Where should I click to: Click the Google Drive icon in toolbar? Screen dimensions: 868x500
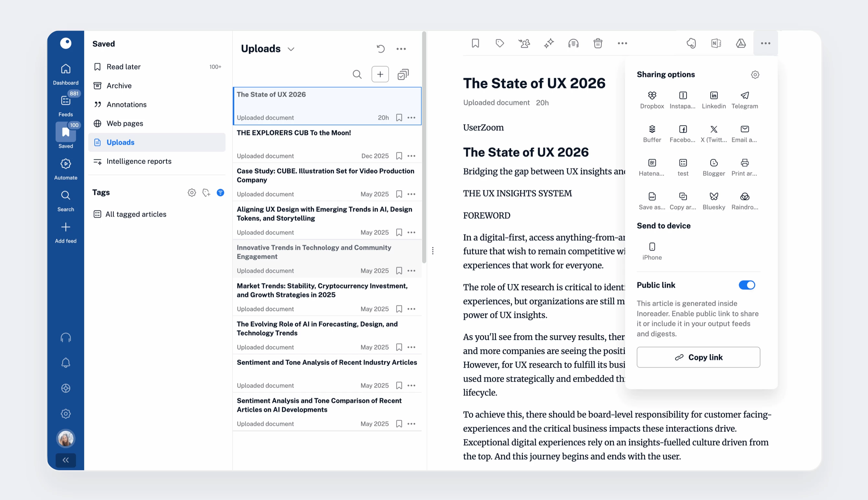point(741,43)
